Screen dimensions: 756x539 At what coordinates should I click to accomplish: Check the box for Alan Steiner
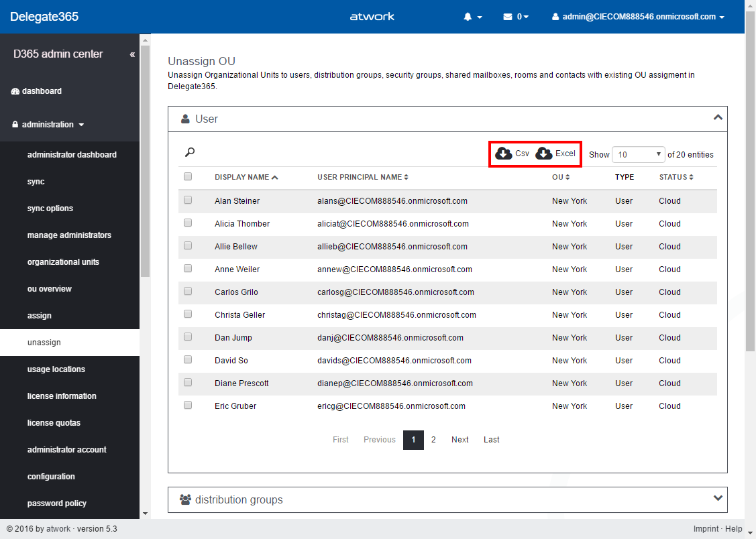pos(188,200)
